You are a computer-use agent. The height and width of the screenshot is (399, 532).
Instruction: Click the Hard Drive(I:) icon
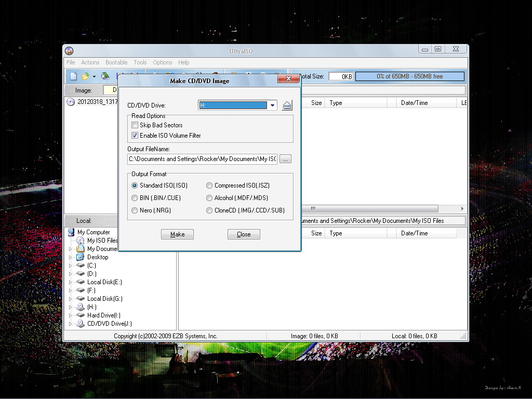coord(81,315)
